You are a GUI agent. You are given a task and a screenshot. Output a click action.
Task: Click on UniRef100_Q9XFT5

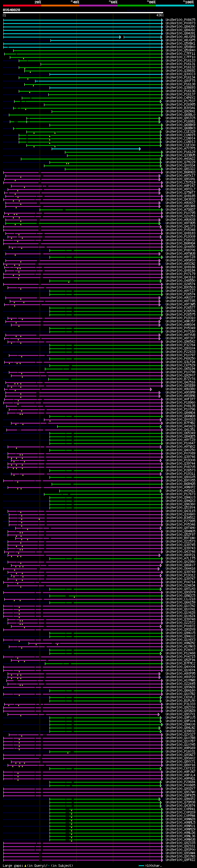point(180,81)
